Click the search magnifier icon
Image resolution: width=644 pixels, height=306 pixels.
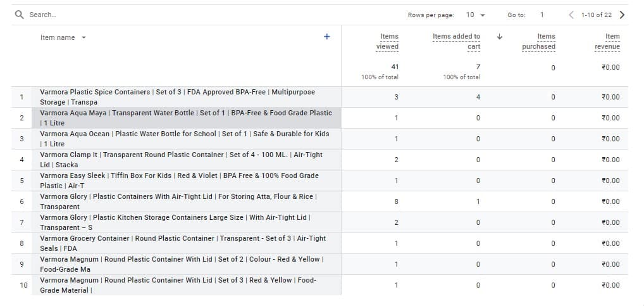(19, 15)
